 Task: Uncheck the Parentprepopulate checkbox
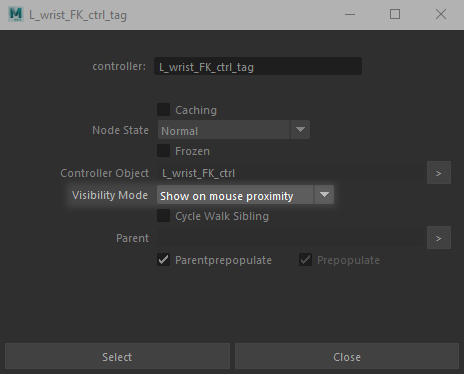tap(163, 260)
